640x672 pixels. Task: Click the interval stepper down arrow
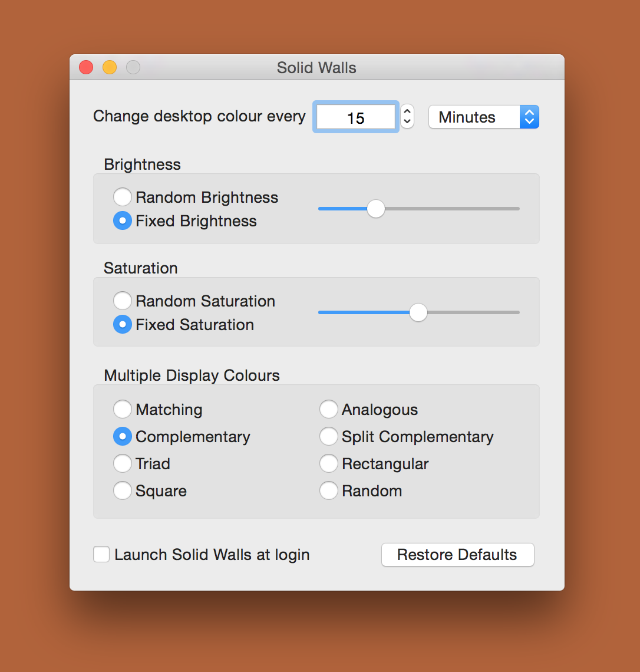point(407,123)
